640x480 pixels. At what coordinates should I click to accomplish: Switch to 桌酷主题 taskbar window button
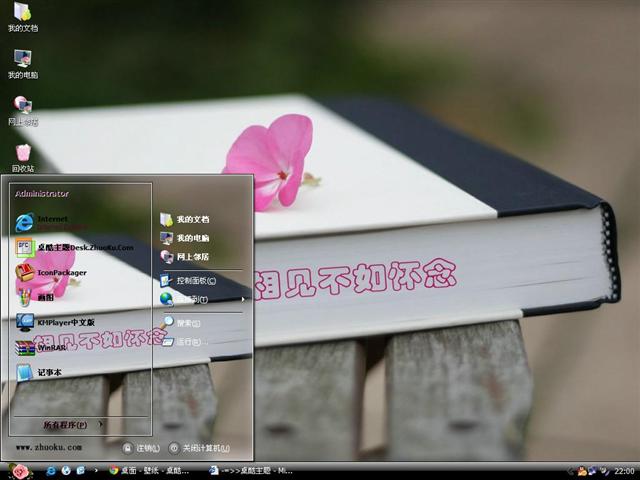click(x=251, y=471)
